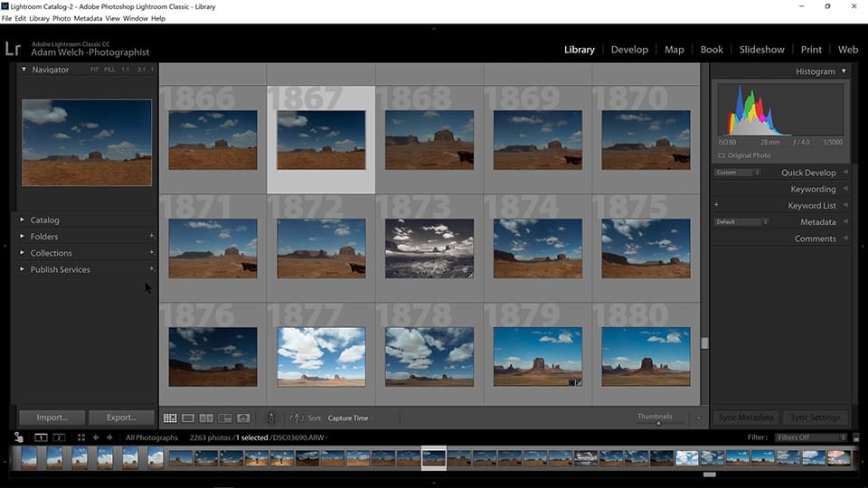
Task: Open the Filters Off dropdown
Action: click(811, 437)
